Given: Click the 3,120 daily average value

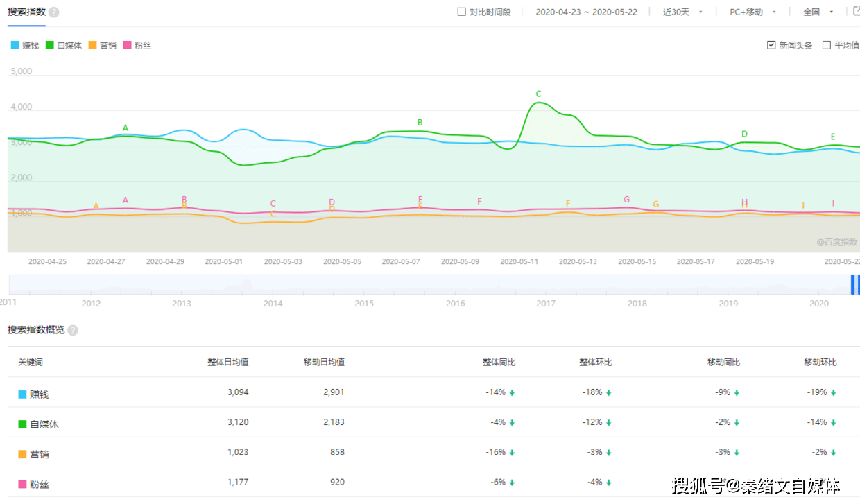Looking at the screenshot, I should click(238, 422).
